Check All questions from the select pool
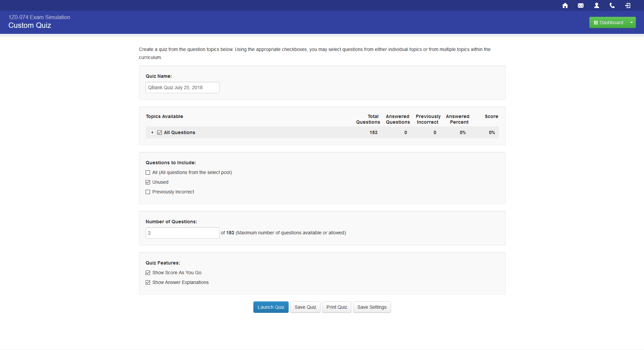The width and height of the screenshot is (644, 350). tap(148, 172)
